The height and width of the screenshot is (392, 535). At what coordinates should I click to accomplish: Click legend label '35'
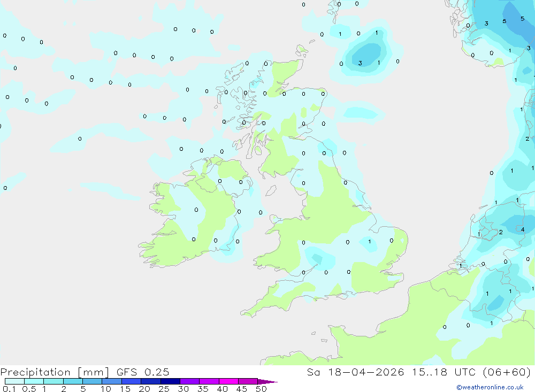click(x=203, y=389)
